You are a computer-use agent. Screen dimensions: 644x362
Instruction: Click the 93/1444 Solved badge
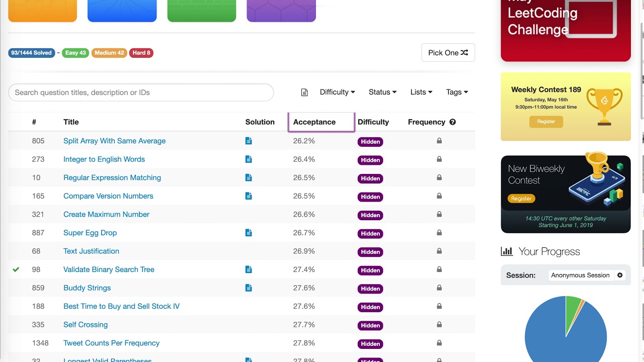(32, 53)
